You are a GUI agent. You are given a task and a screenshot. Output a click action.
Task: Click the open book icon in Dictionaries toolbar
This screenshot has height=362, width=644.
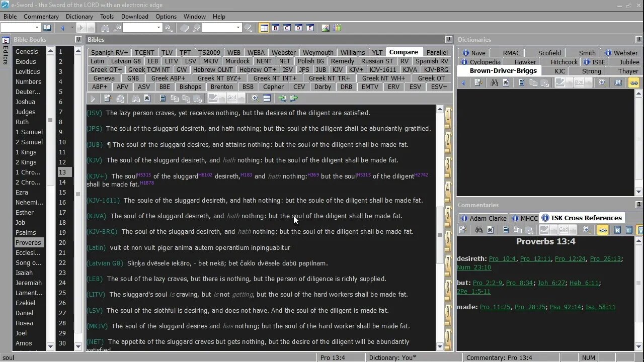click(x=618, y=83)
